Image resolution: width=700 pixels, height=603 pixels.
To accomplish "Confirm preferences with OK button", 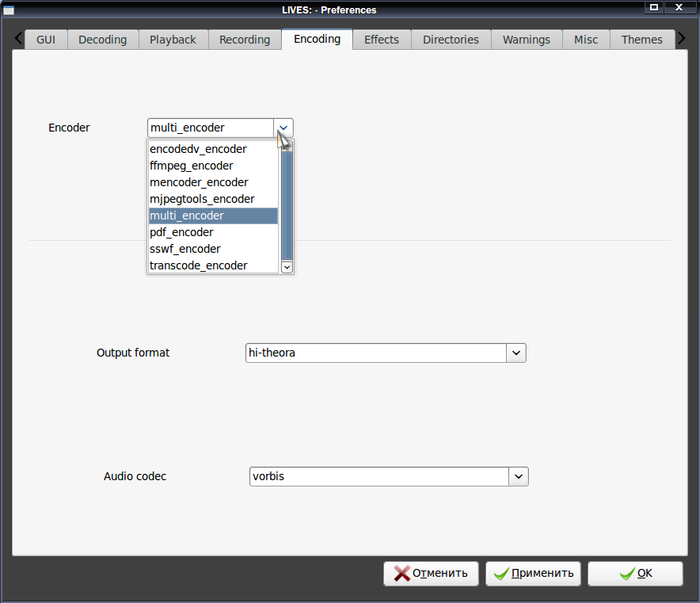I will pyautogui.click(x=635, y=574).
